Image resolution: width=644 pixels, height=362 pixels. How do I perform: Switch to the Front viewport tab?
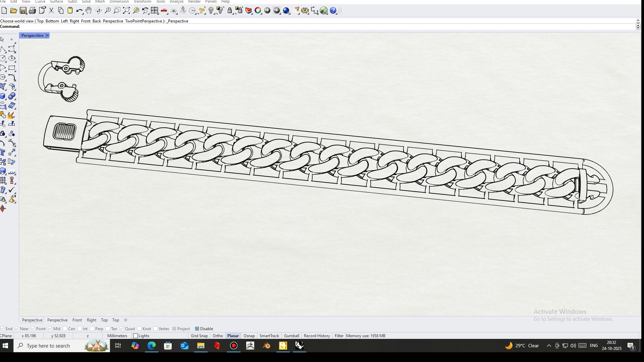coord(77,320)
